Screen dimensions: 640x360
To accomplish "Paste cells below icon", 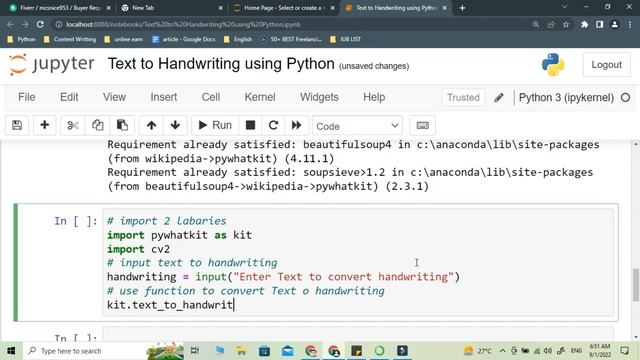I will pos(122,125).
